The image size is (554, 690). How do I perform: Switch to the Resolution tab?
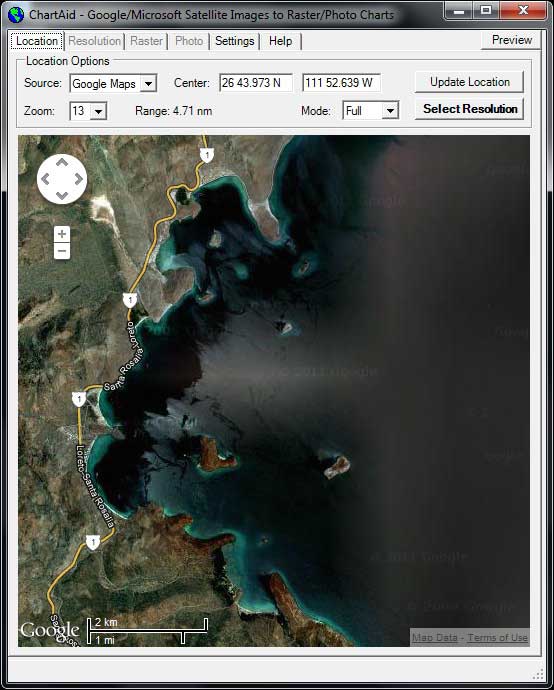pyautogui.click(x=94, y=41)
